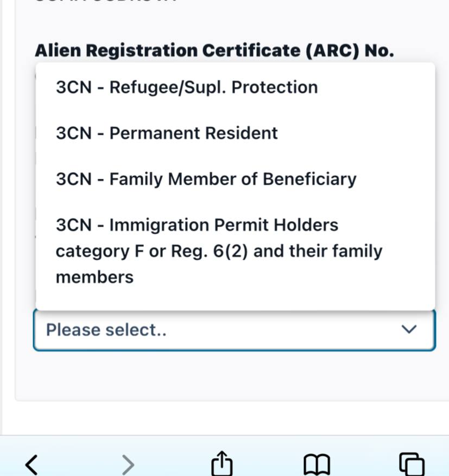Open the Safari bookmarks book icon
Screen dimensions: 449x476
pos(317,465)
